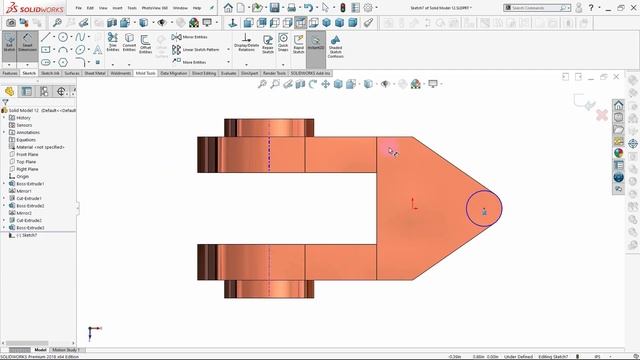The image size is (640, 360).
Task: Open the Tools menu
Action: (132, 8)
